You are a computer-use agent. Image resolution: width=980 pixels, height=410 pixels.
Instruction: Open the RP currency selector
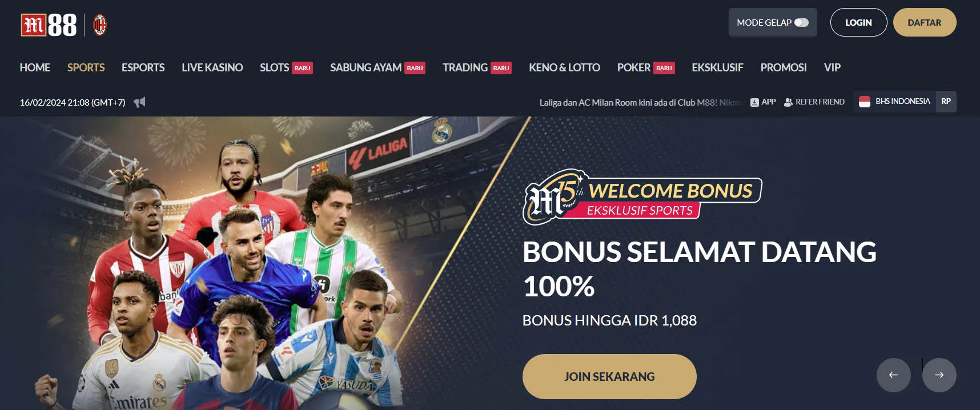coord(946,102)
